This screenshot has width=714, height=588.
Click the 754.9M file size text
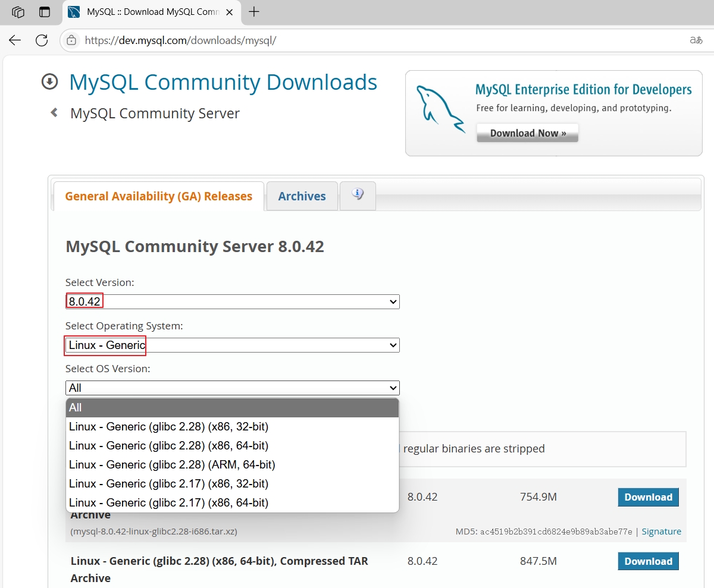[x=538, y=497]
